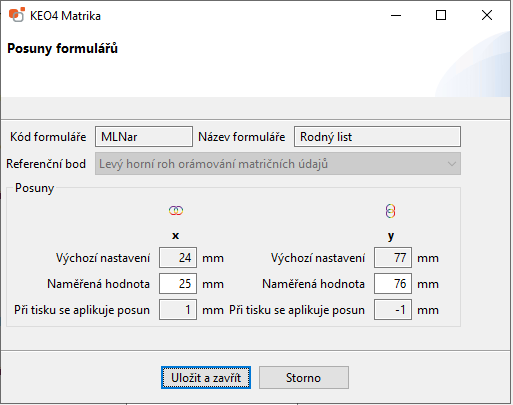Screen dimensions: 513x405
Task: Click the horizontal rings icon above x
Action: [176, 211]
